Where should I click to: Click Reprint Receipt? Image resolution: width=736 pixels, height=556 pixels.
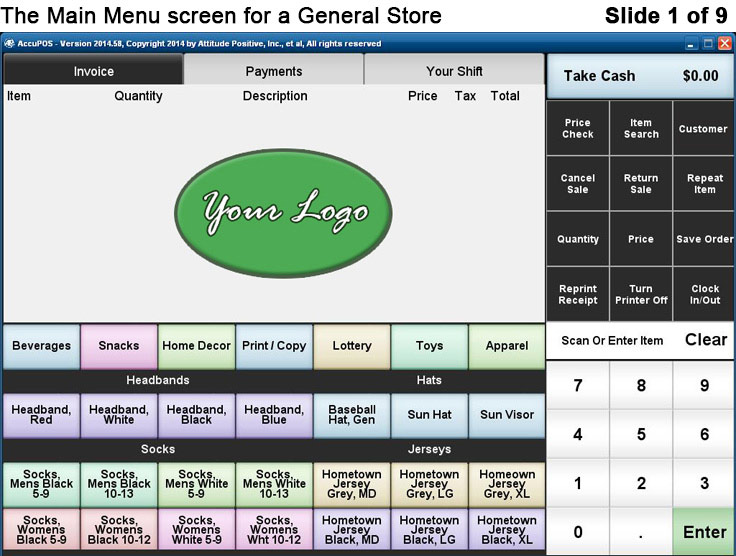[x=578, y=294]
